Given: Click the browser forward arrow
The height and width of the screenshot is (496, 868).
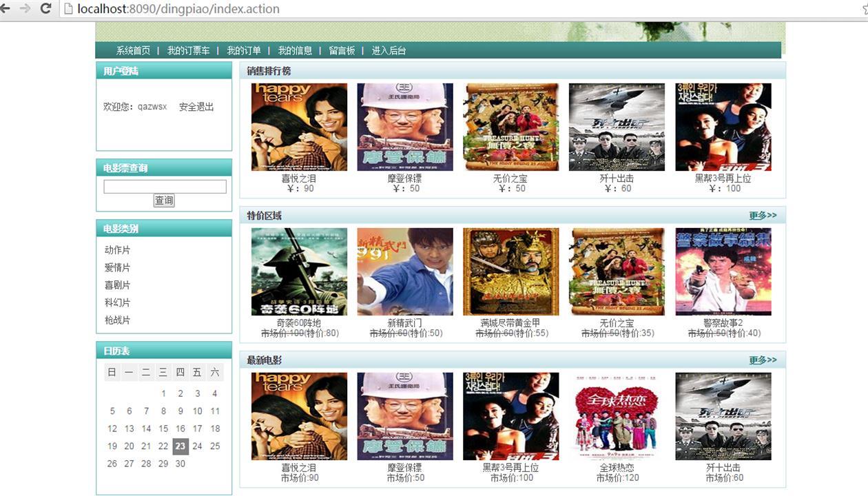Looking at the screenshot, I should click(25, 8).
